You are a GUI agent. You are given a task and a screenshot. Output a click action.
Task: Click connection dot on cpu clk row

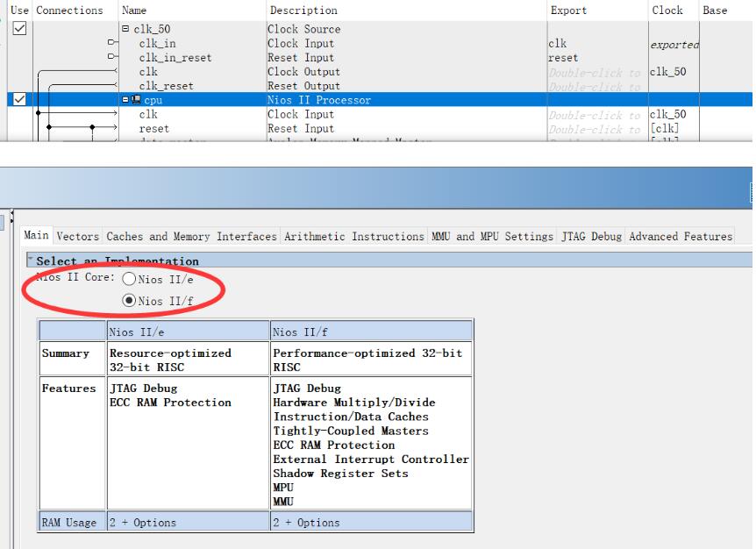38,113
